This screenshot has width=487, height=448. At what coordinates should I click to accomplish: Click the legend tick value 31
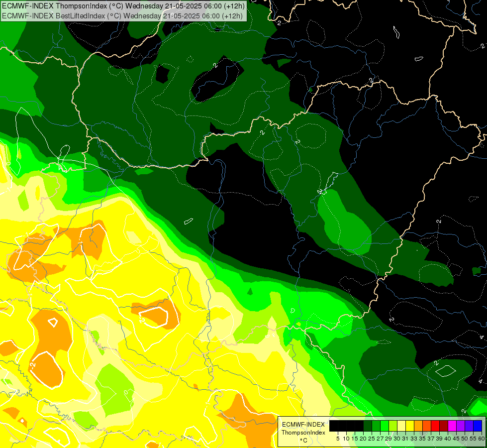click(405, 439)
